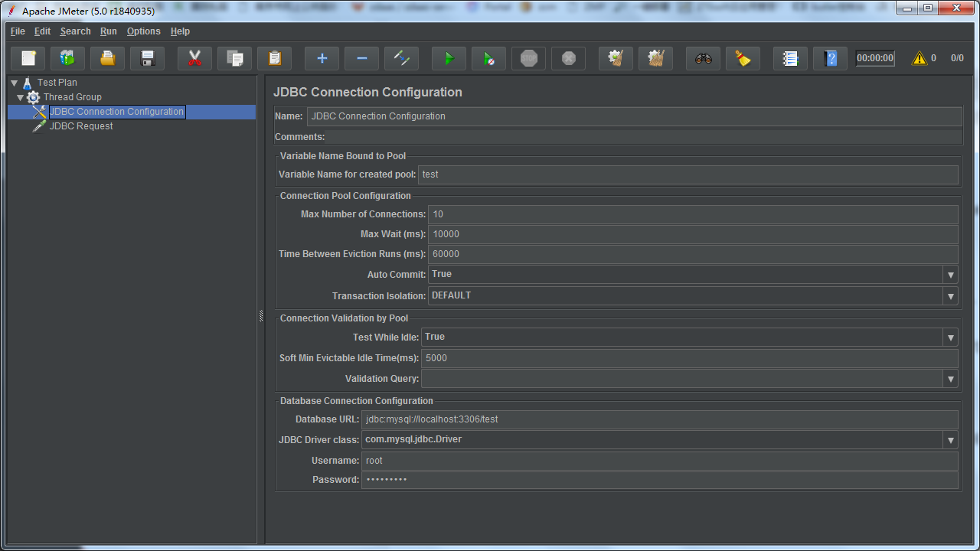Collapse the Thread Group tree node arrow
This screenshot has height=551, width=980.
20,97
